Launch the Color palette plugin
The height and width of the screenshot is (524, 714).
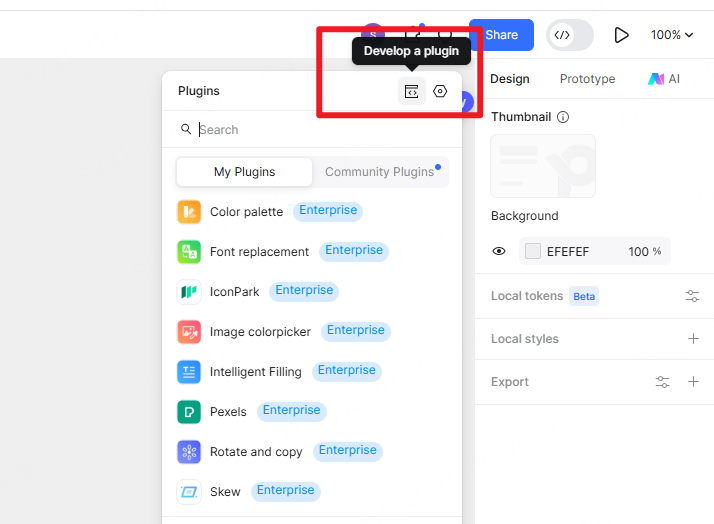(246, 212)
